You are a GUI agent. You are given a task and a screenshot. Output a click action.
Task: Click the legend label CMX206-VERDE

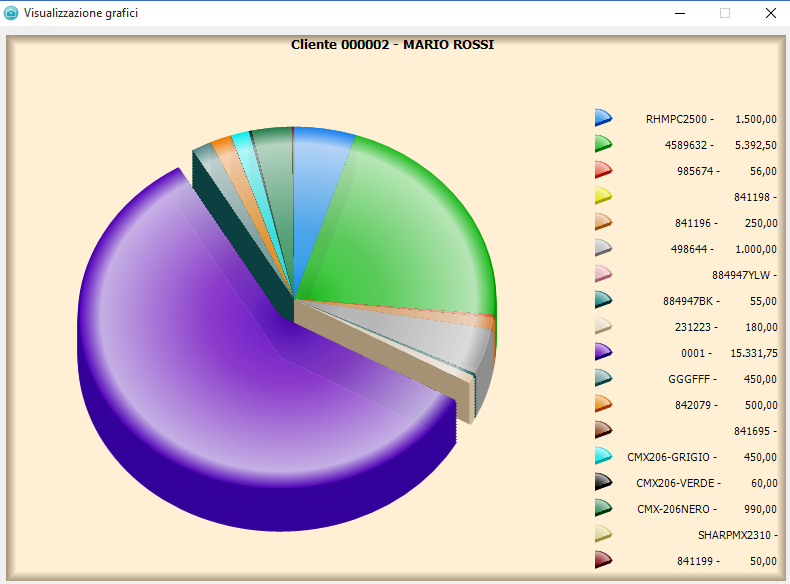point(675,483)
